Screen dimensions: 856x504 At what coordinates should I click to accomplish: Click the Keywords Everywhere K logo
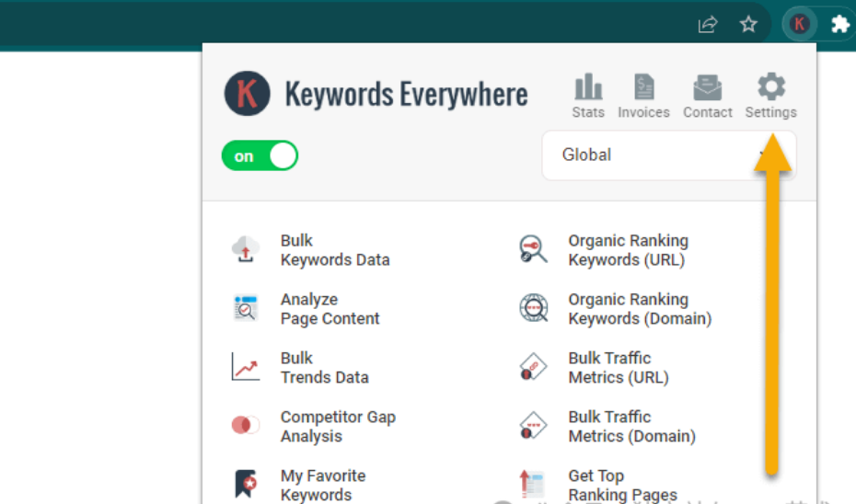pos(248,94)
